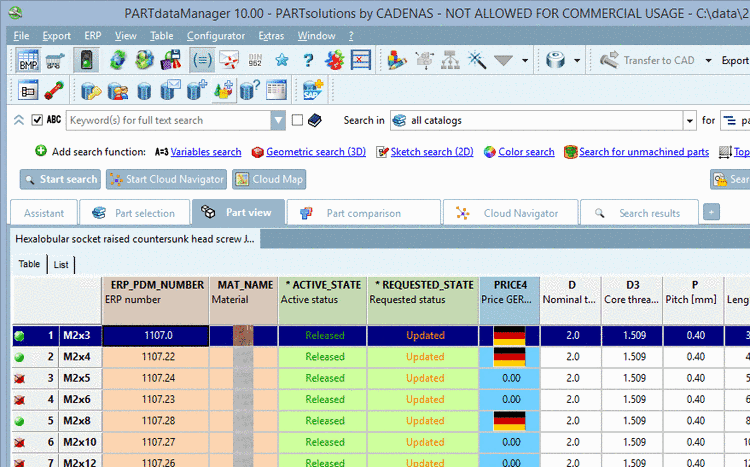Screen dimensions: 750x467
Task: Switch to the Search results tab
Action: point(639,213)
